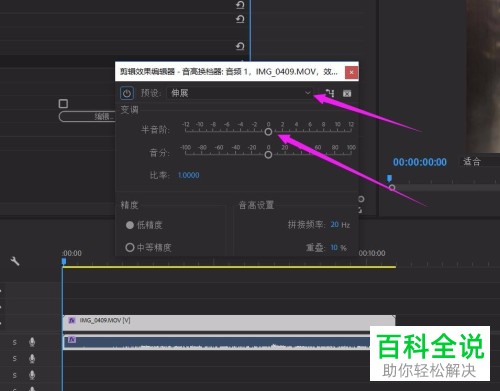Click the 00:00:00:00 program monitor timecode

(x=420, y=162)
